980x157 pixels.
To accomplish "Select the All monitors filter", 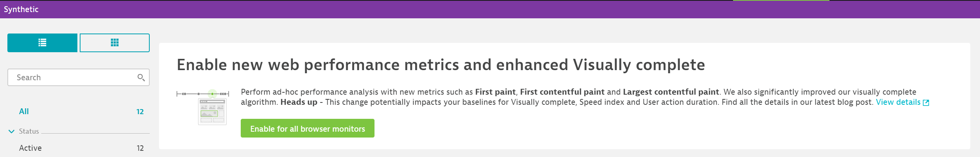I will [x=24, y=111].
